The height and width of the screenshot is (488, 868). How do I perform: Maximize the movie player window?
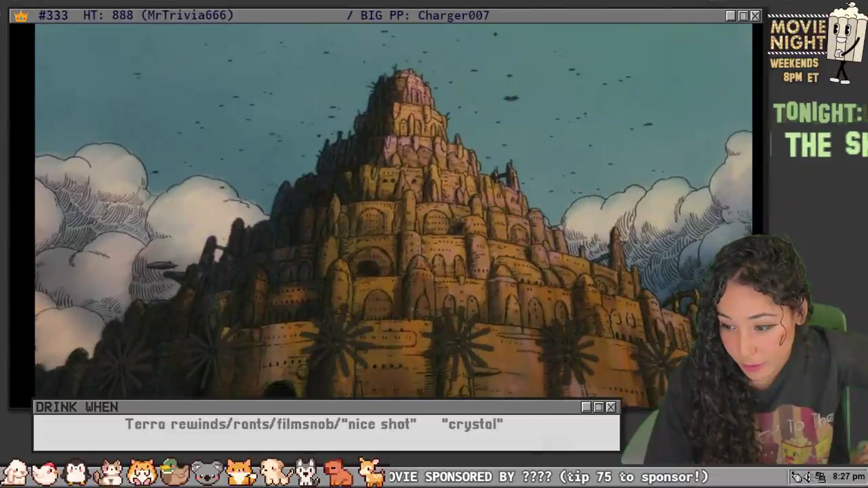tap(743, 16)
